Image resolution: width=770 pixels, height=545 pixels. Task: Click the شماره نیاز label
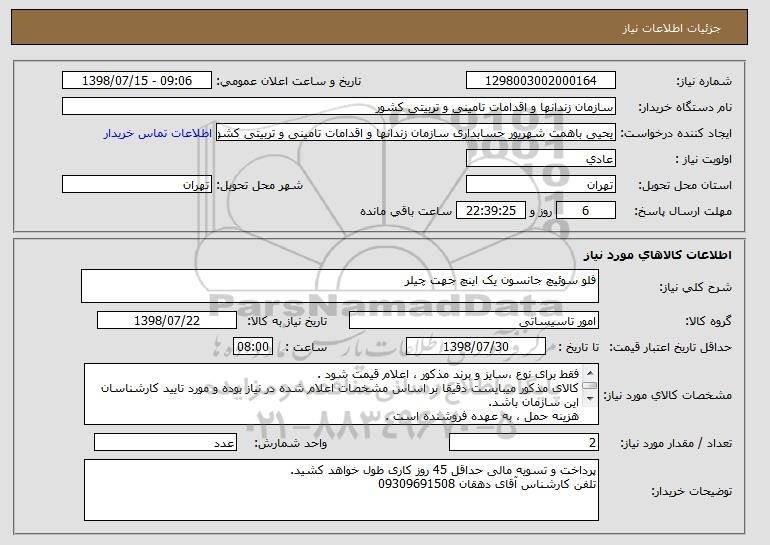(x=704, y=82)
